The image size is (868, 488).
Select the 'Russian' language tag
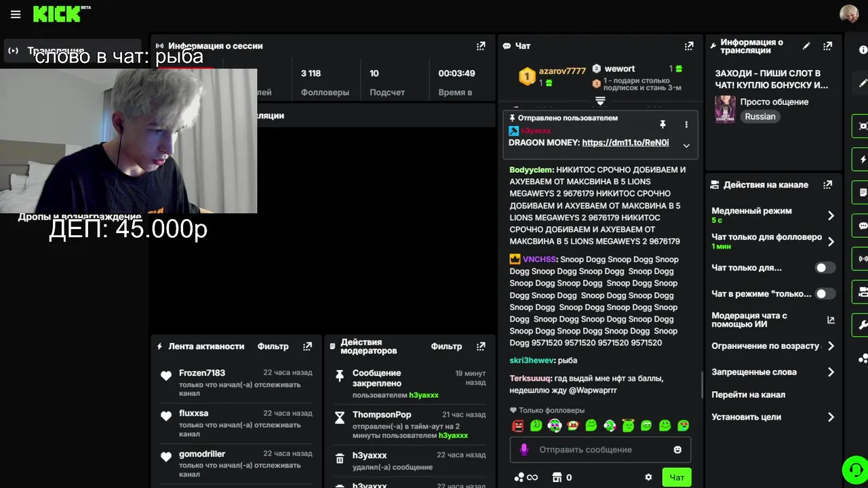760,117
